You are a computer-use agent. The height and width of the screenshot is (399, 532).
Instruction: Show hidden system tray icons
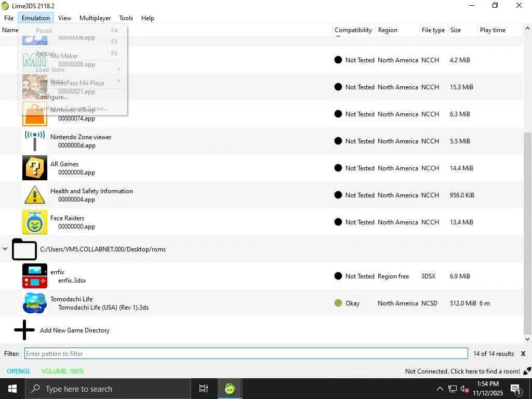click(440, 389)
